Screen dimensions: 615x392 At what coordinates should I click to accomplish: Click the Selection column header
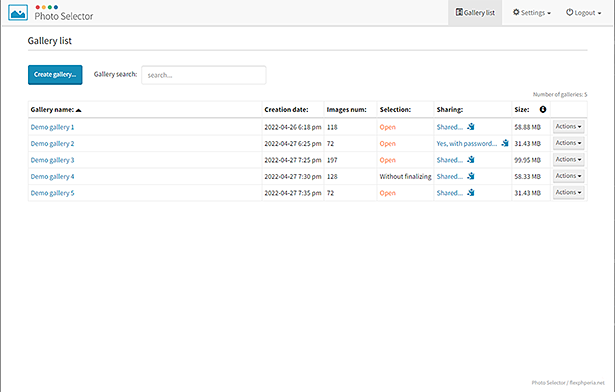(395, 109)
